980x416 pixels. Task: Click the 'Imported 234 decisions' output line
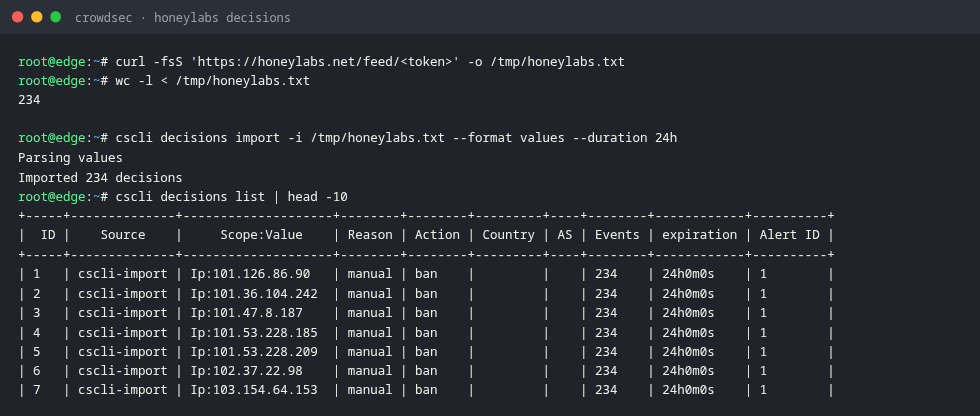(x=100, y=177)
